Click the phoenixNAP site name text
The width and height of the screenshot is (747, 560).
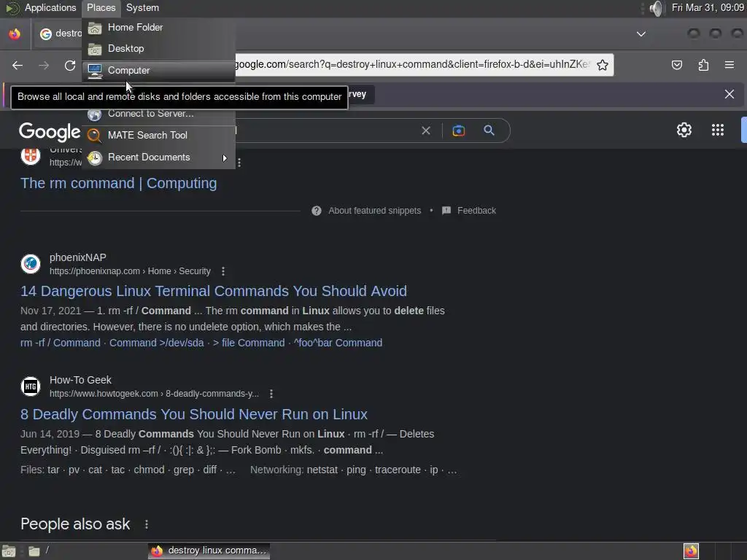[77, 257]
